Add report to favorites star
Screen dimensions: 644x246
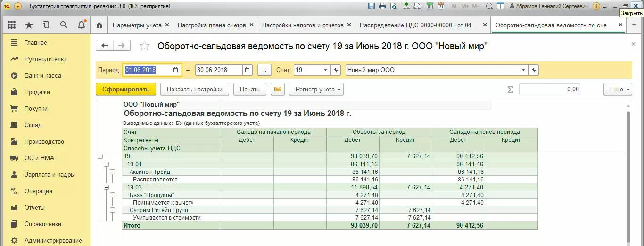click(x=144, y=46)
